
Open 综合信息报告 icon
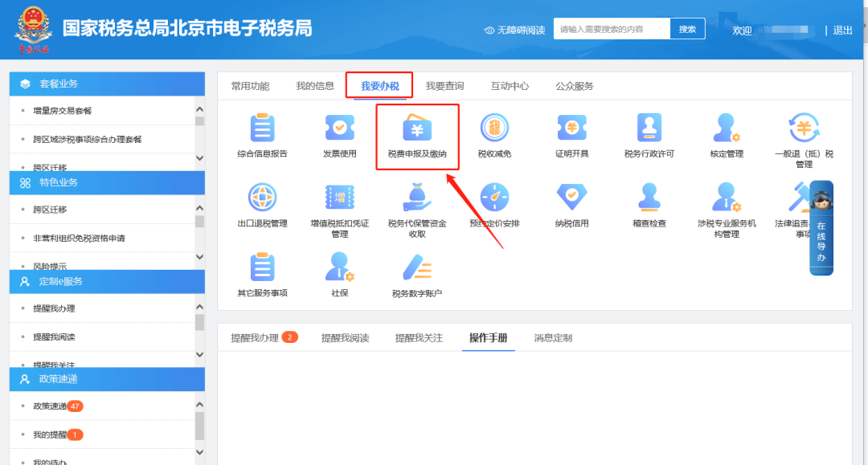pyautogui.click(x=262, y=128)
